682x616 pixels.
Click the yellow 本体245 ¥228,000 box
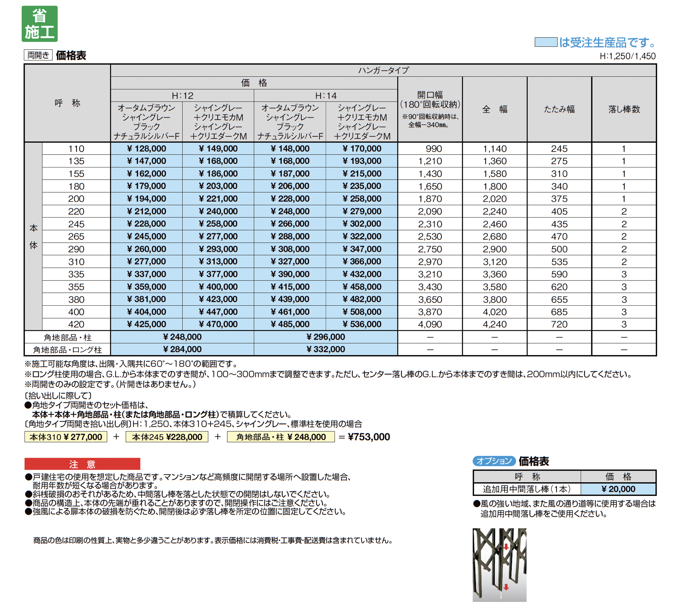tap(167, 437)
